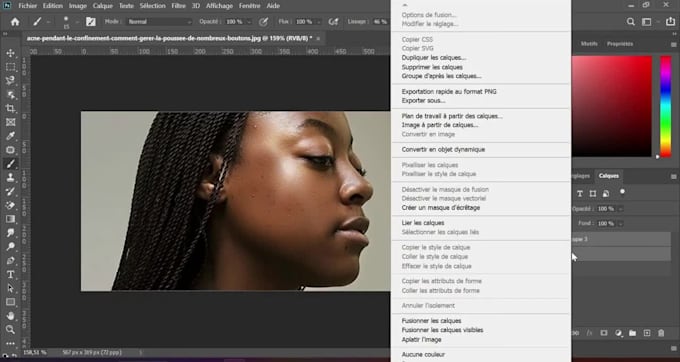Select the Lasso tool
The image size is (680, 362).
coord(10,81)
